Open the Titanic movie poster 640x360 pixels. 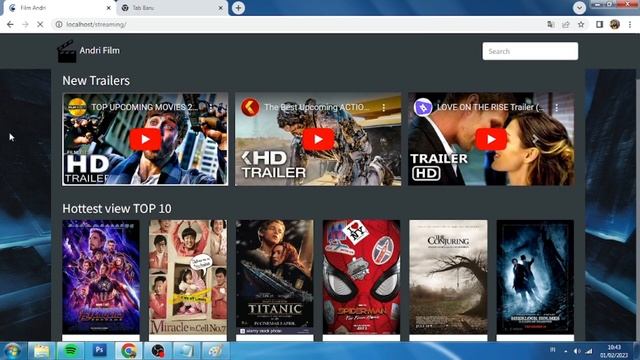tap(275, 277)
